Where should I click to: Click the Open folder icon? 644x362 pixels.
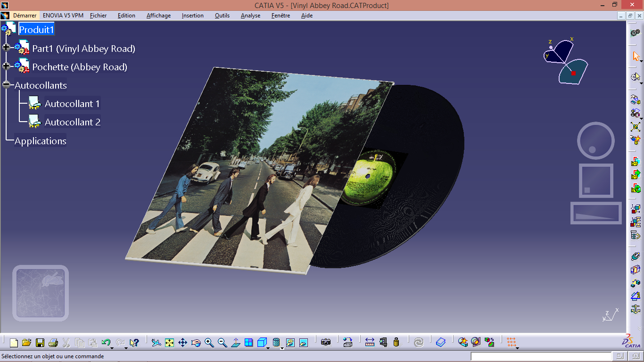26,343
